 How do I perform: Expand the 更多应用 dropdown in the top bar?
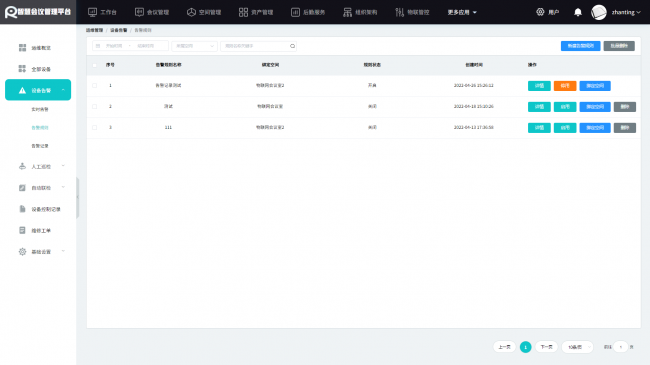click(462, 12)
